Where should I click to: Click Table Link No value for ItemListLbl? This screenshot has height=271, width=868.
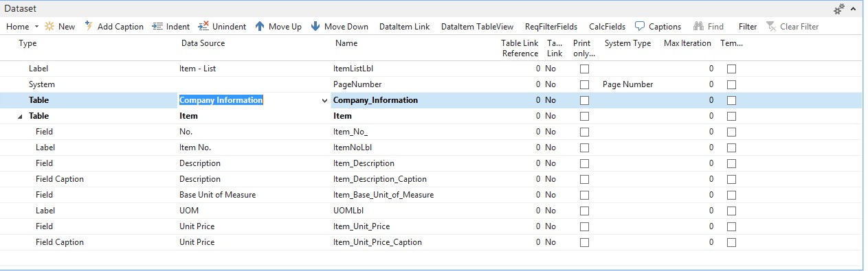[550, 69]
